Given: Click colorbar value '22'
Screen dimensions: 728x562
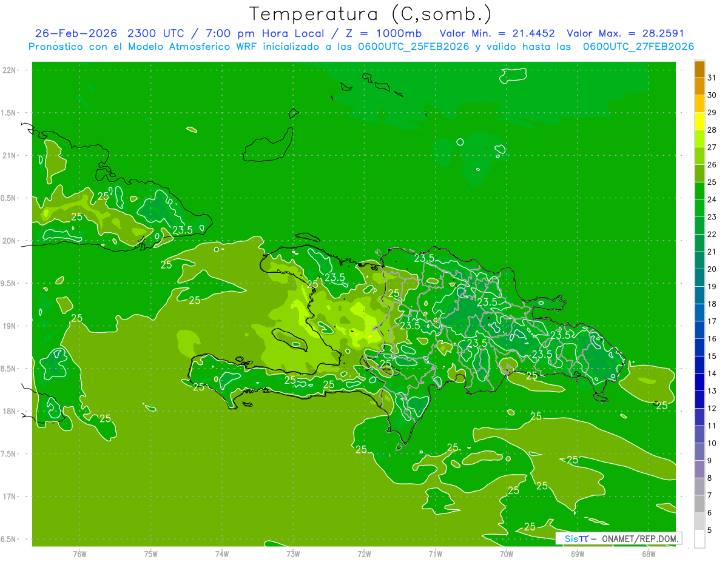Looking at the screenshot, I should pyautogui.click(x=712, y=235).
